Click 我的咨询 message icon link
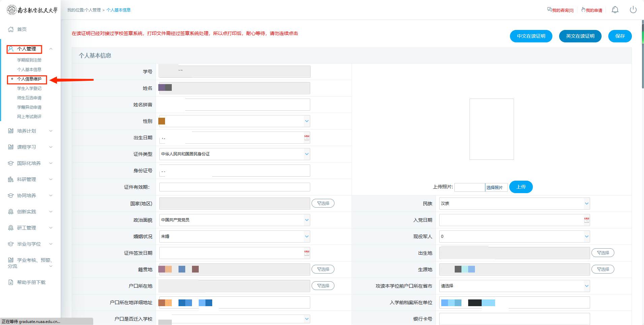This screenshot has height=325, width=644. [560, 10]
